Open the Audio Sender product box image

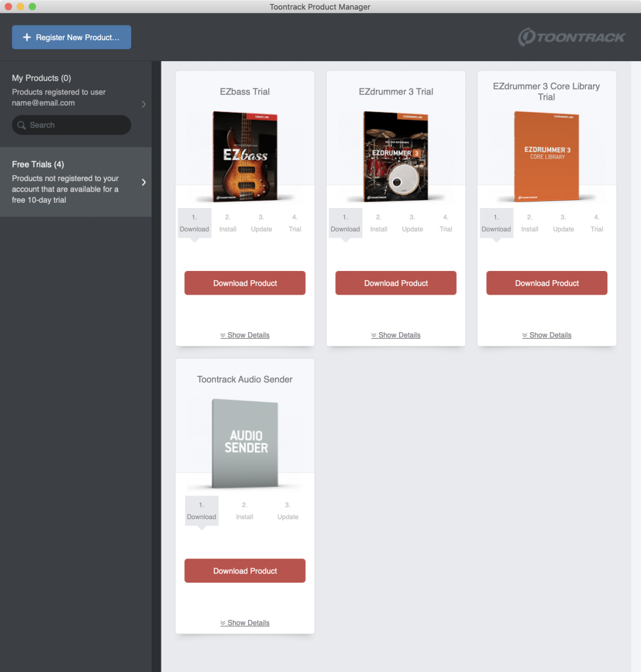245,444
